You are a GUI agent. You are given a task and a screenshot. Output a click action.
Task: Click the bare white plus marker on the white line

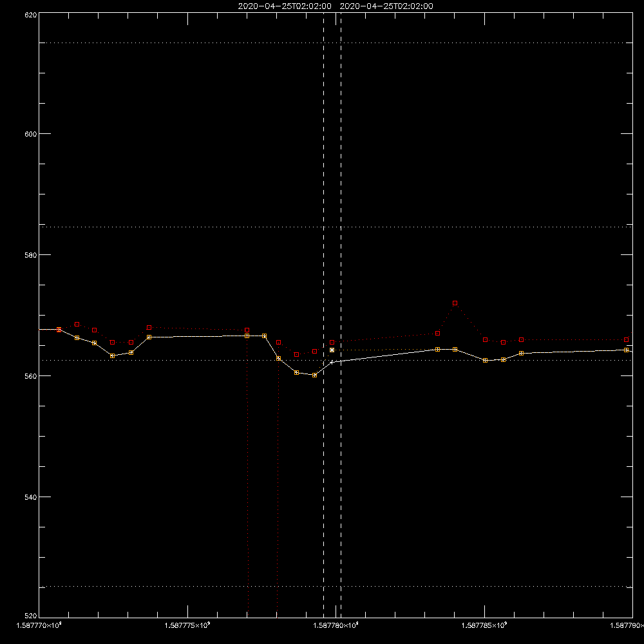click(x=332, y=362)
